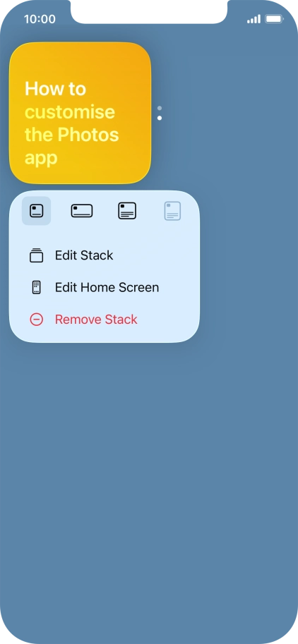Select the small widget size icon
Image resolution: width=298 pixels, height=644 pixels.
(x=37, y=211)
